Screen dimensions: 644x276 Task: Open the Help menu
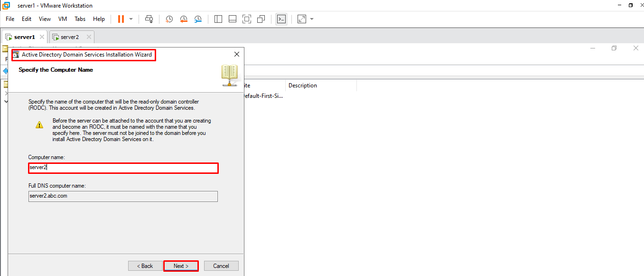[99, 19]
